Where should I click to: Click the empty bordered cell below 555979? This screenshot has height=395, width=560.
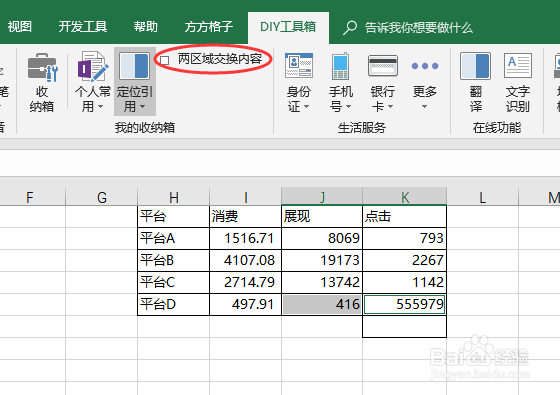tap(405, 326)
